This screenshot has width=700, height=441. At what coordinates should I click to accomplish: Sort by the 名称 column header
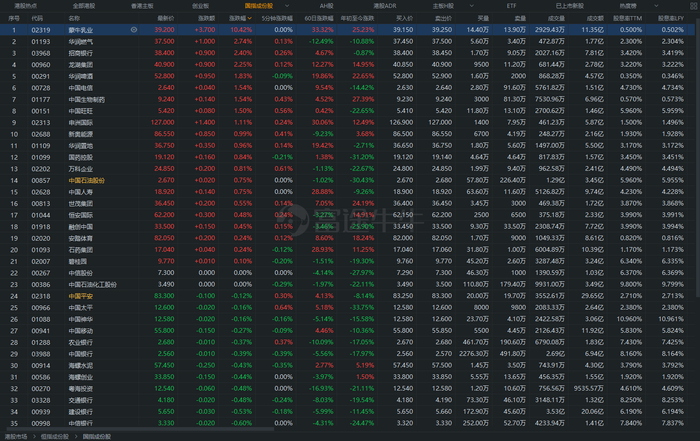[74, 18]
